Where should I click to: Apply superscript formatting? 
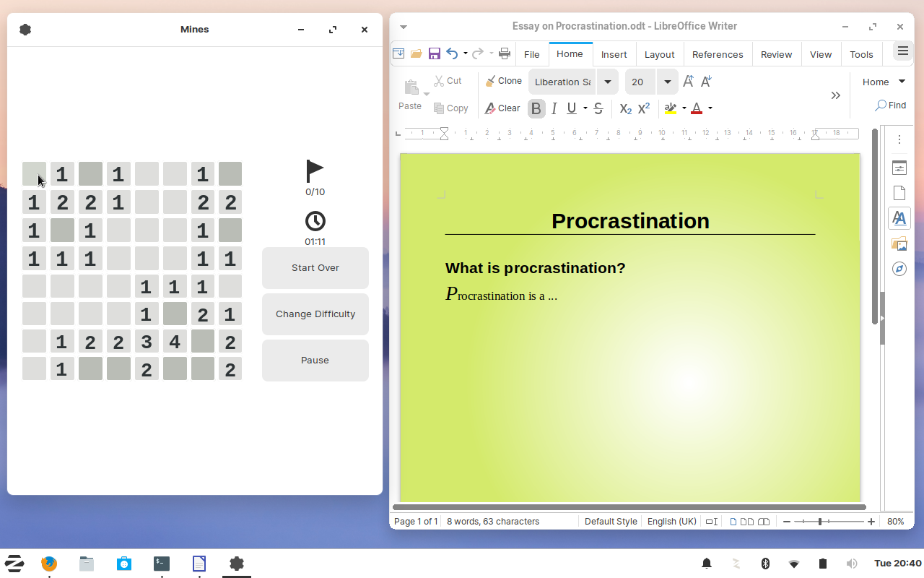click(644, 108)
